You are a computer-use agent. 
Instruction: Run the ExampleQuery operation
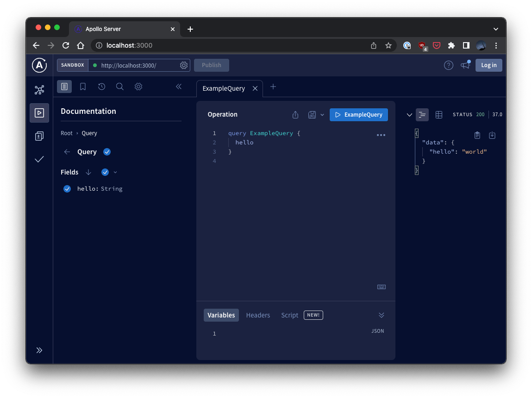[359, 115]
